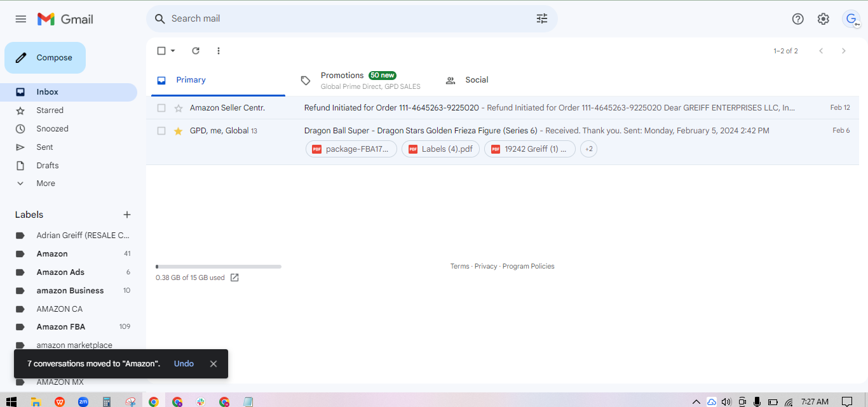This screenshot has height=407, width=868.
Task: Click the Gmail logo
Action: [x=65, y=19]
